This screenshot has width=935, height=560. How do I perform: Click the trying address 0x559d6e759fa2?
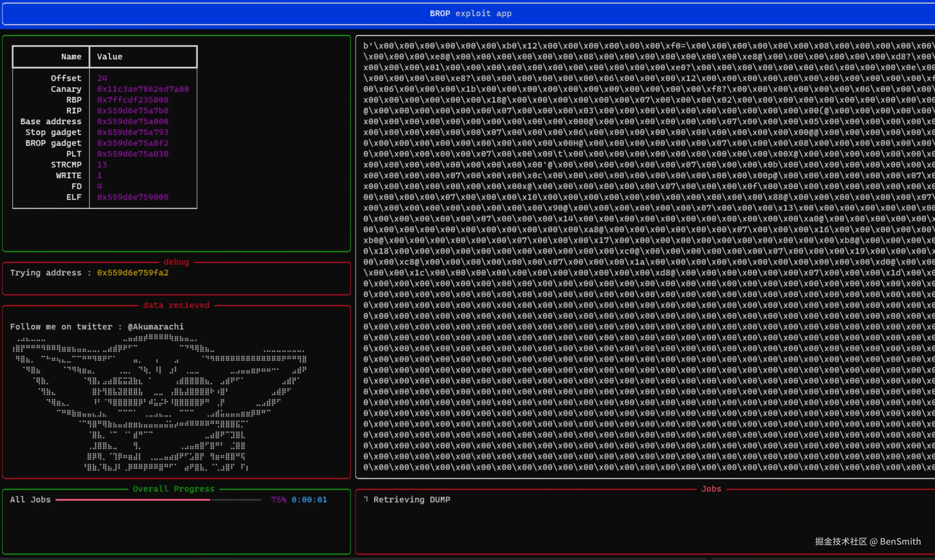click(x=132, y=273)
